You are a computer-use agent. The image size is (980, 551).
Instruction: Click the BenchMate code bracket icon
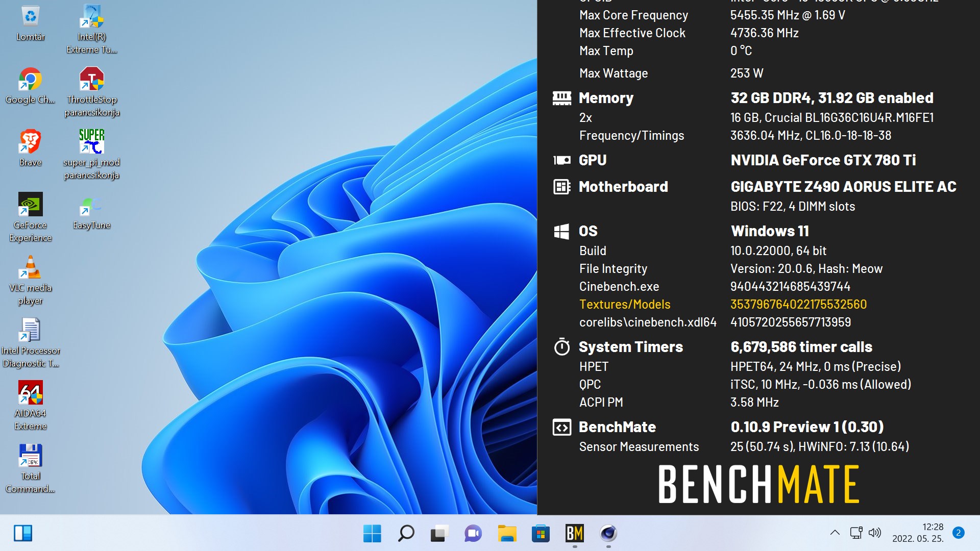[x=562, y=427]
